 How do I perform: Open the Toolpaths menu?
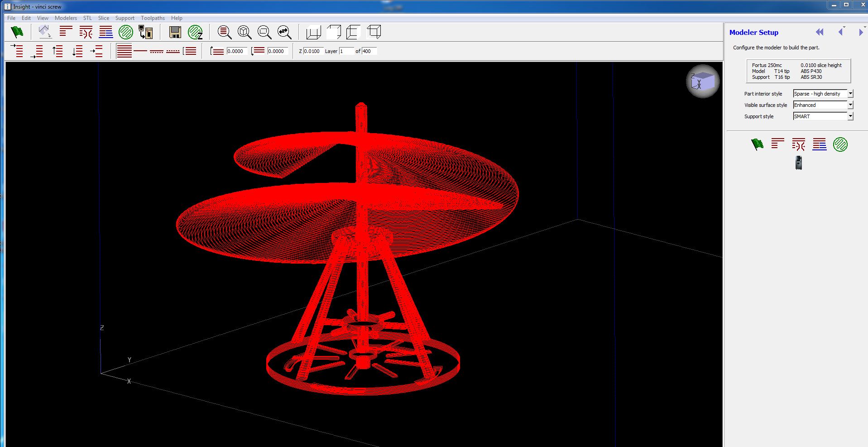point(153,18)
